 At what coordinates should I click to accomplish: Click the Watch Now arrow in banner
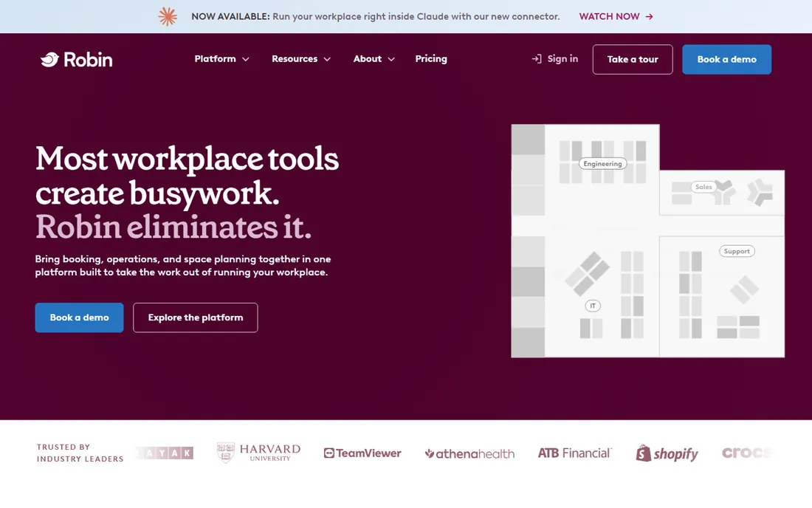click(x=650, y=16)
